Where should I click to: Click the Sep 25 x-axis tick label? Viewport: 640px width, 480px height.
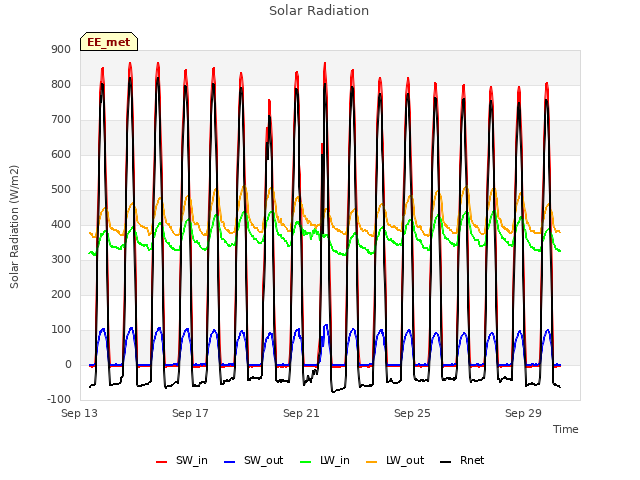pos(412,413)
